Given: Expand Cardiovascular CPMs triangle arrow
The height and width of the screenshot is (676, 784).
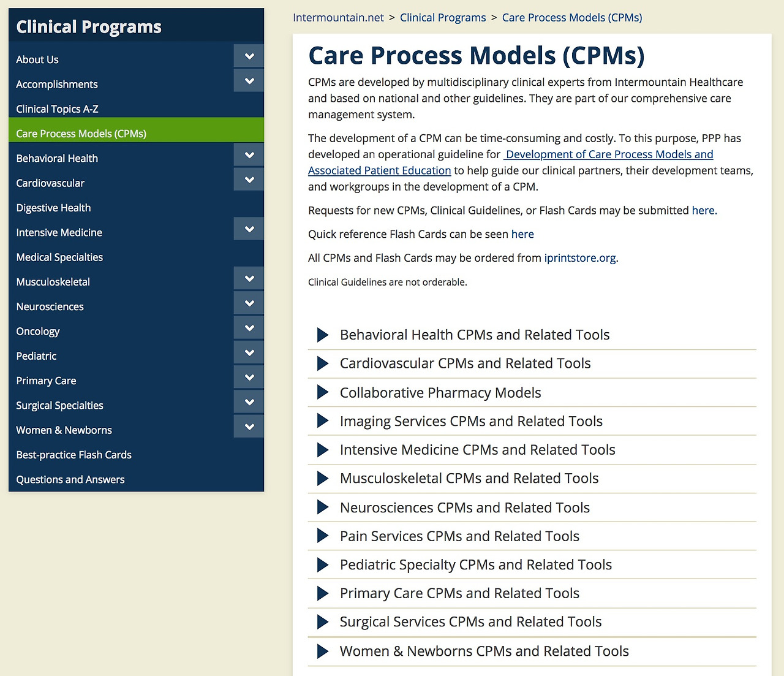Looking at the screenshot, I should [323, 363].
